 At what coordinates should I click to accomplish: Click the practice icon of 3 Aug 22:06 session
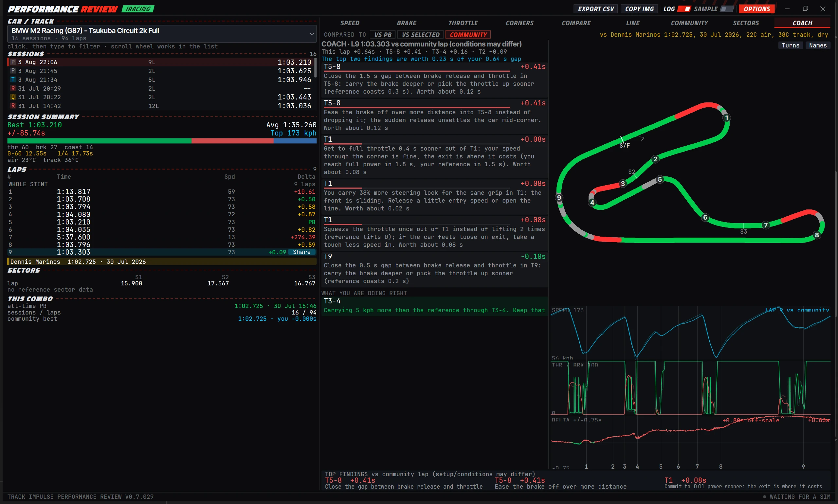tap(13, 62)
